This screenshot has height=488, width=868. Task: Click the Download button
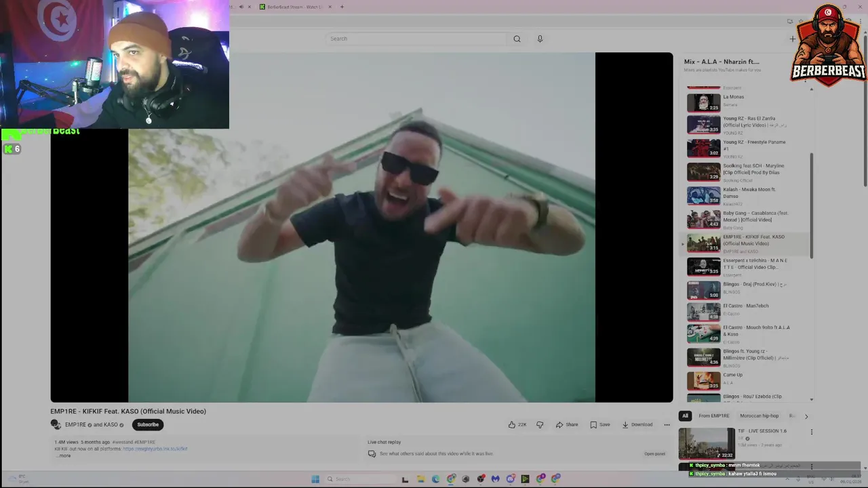pos(637,425)
